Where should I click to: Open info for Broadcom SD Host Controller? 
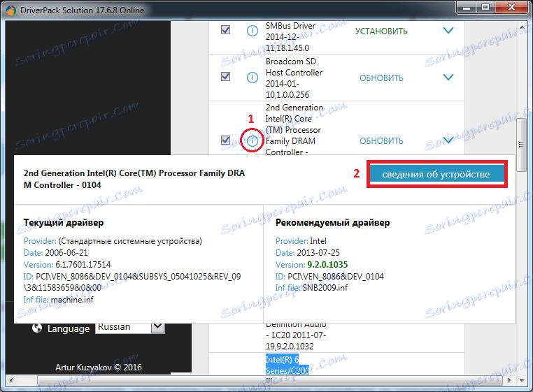coord(253,78)
